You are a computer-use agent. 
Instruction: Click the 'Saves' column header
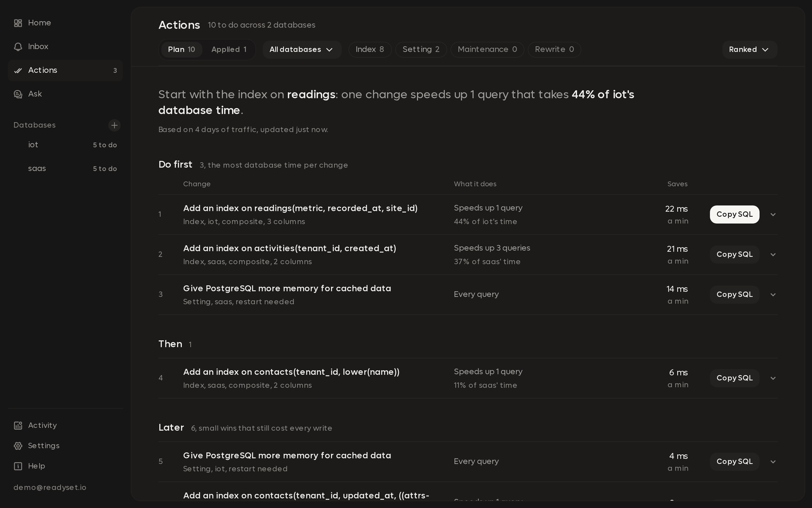coord(678,184)
